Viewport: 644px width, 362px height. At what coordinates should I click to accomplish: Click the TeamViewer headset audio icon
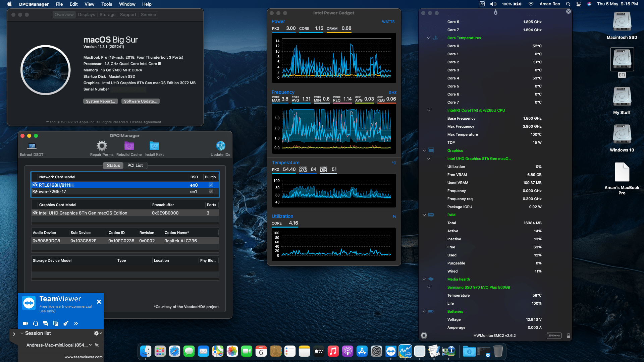click(x=36, y=323)
